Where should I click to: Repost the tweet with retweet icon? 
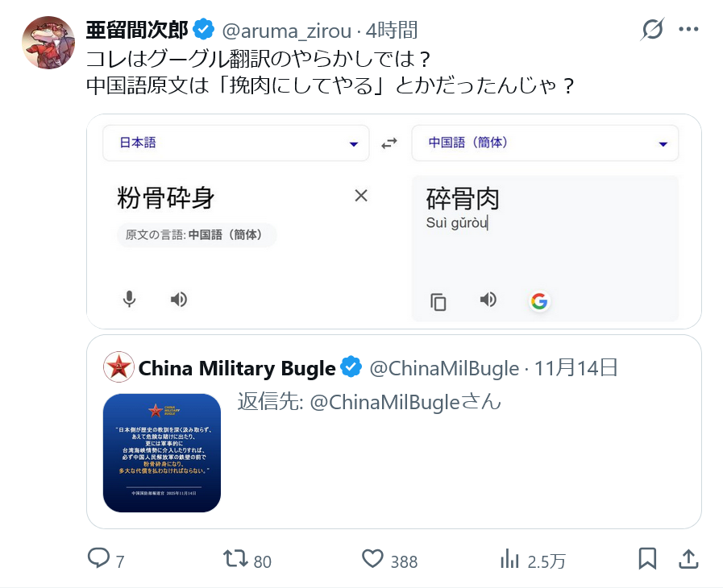(235, 558)
